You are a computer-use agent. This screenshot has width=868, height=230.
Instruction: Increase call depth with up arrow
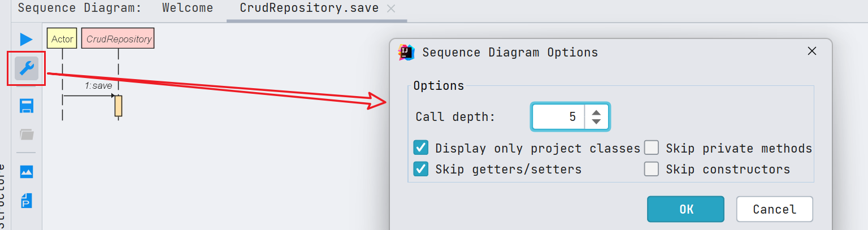pos(596,112)
